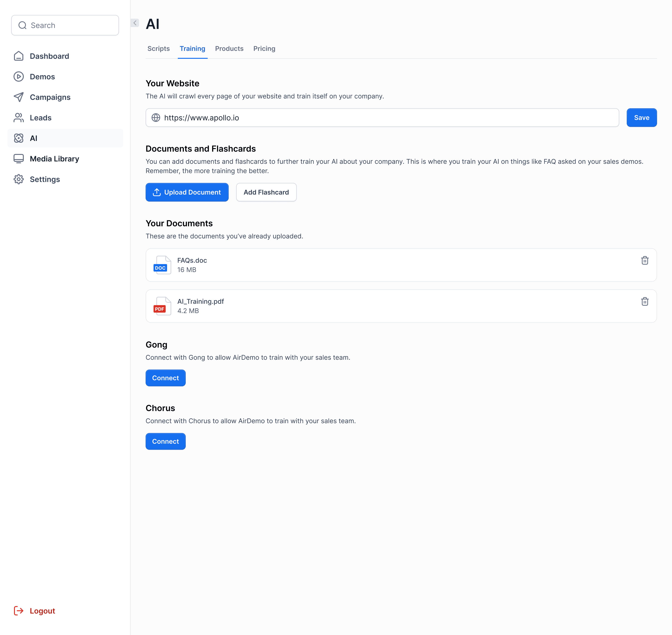Click Upload Document button
The height and width of the screenshot is (635, 672).
click(x=187, y=192)
